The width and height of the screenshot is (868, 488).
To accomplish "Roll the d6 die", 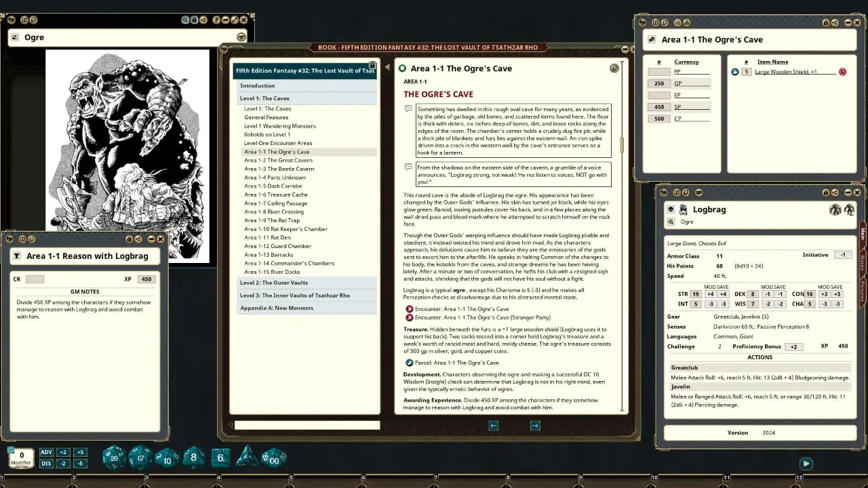I will pyautogui.click(x=220, y=458).
